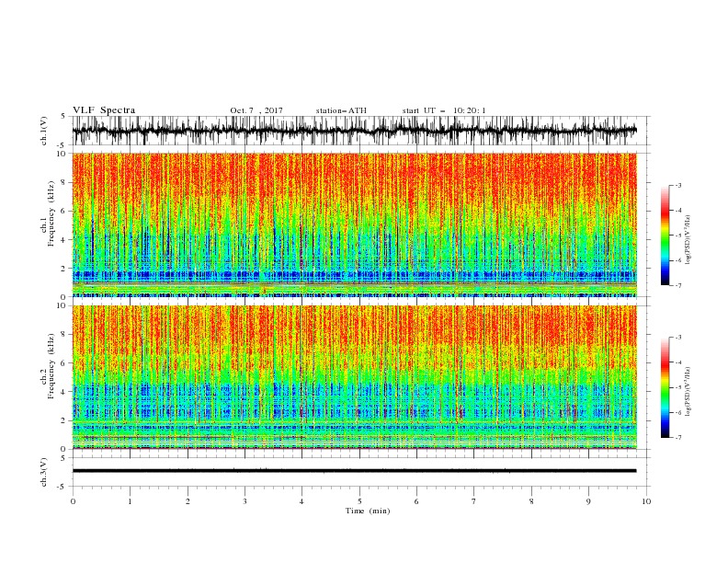Screen dimensions: 728x563
Task: Click the "5" tick on the time axis
Action: click(x=359, y=501)
